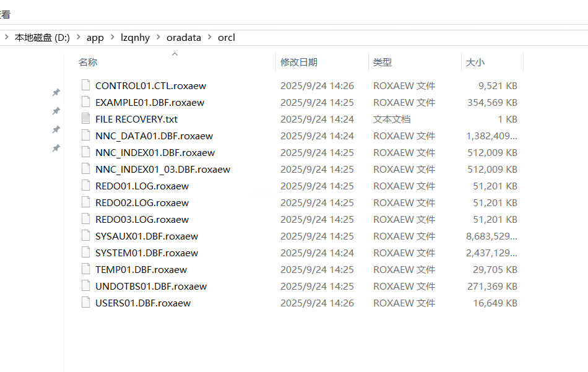Click the USERS01.DBF.roxaew file icon
This screenshot has height=372, width=588.
pyautogui.click(x=85, y=303)
